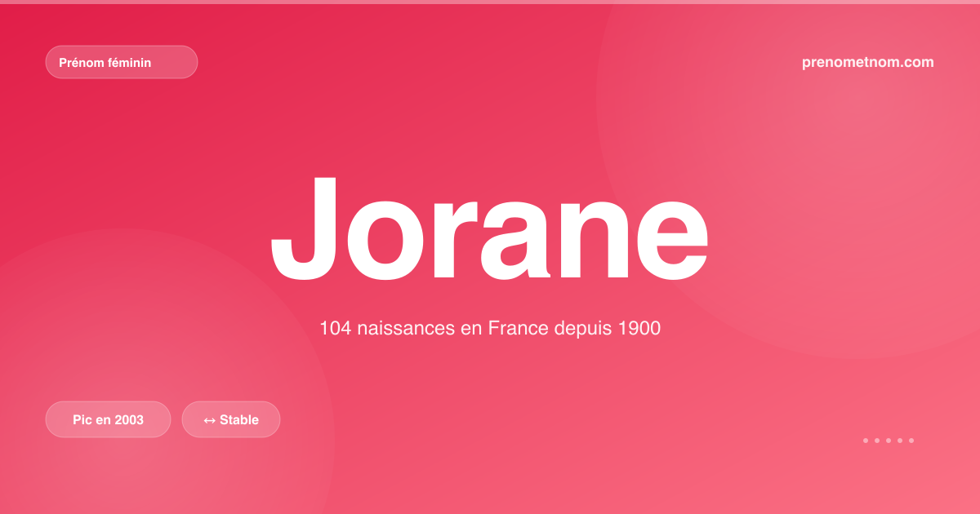
Task: Open the prenometnom.com site label
Action: point(868,62)
